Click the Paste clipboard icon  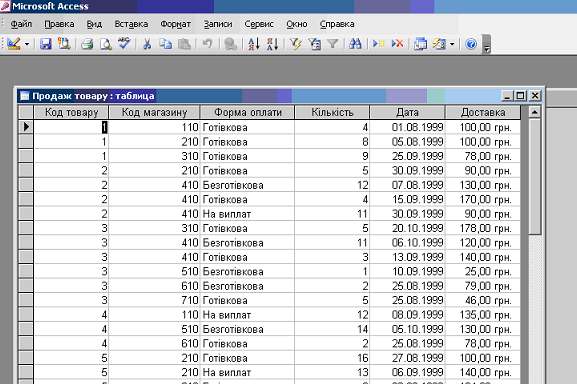(184, 44)
